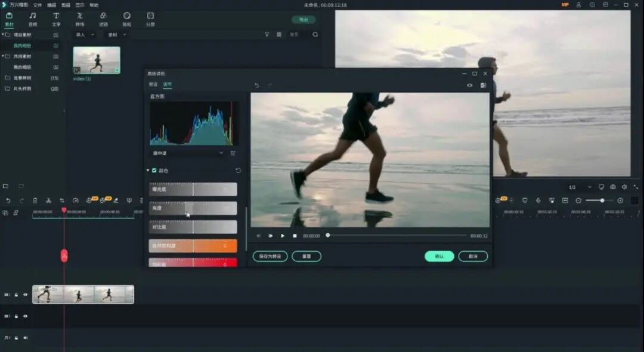Click the media search magnifier icon
The image size is (644, 352).
tap(315, 35)
